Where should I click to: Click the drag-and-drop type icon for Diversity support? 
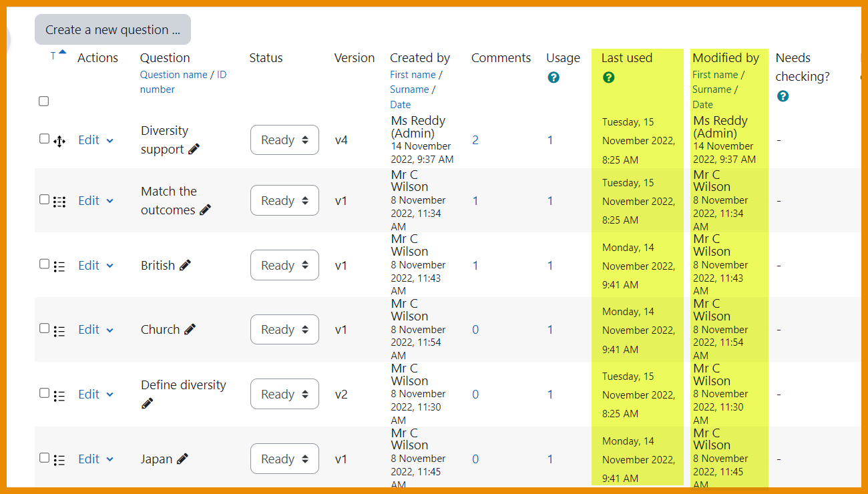tap(59, 141)
